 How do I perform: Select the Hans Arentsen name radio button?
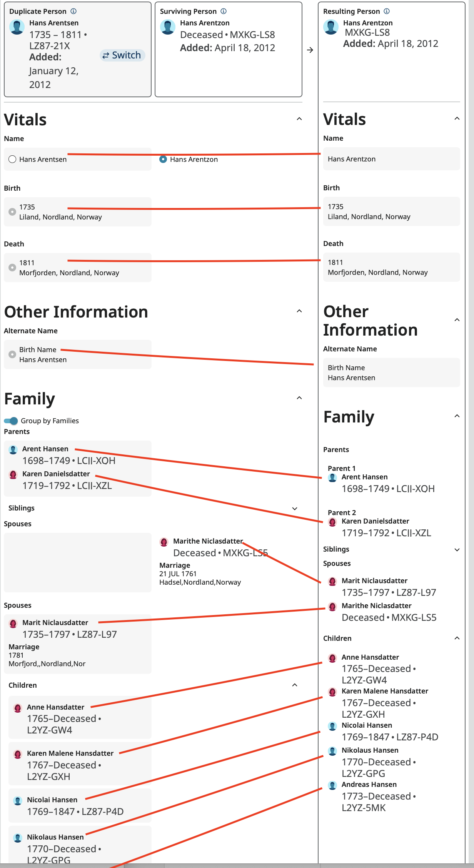pyautogui.click(x=12, y=159)
